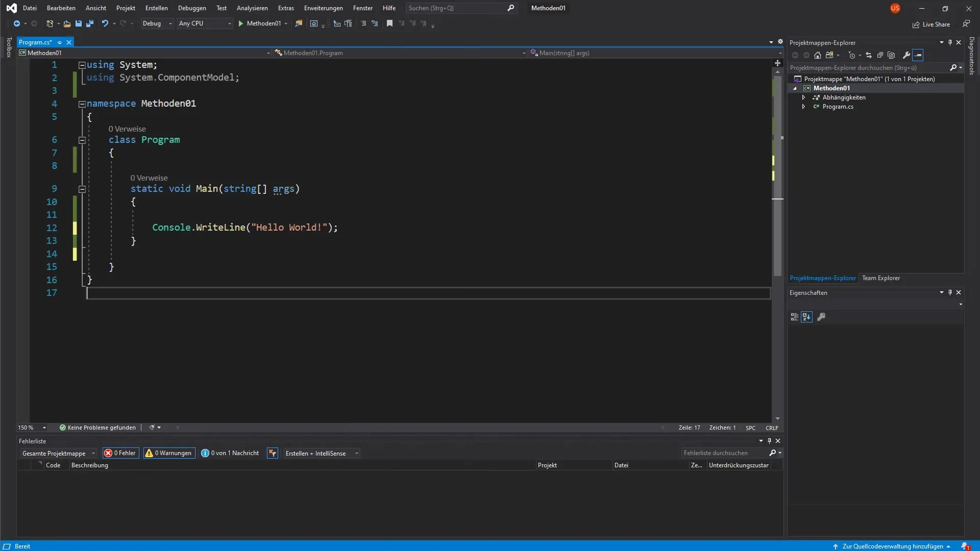Click the Beschreibung column header
The image size is (980, 551).
89,465
